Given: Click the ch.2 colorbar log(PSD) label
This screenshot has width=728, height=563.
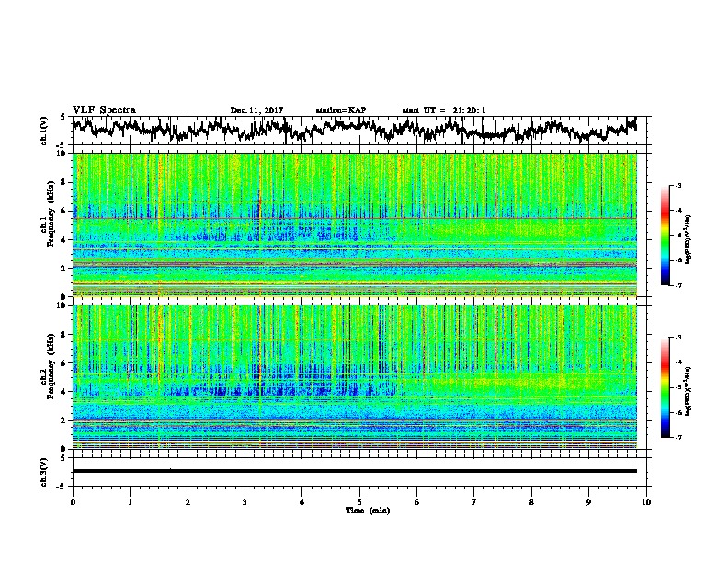Looking at the screenshot, I should pos(688,391).
